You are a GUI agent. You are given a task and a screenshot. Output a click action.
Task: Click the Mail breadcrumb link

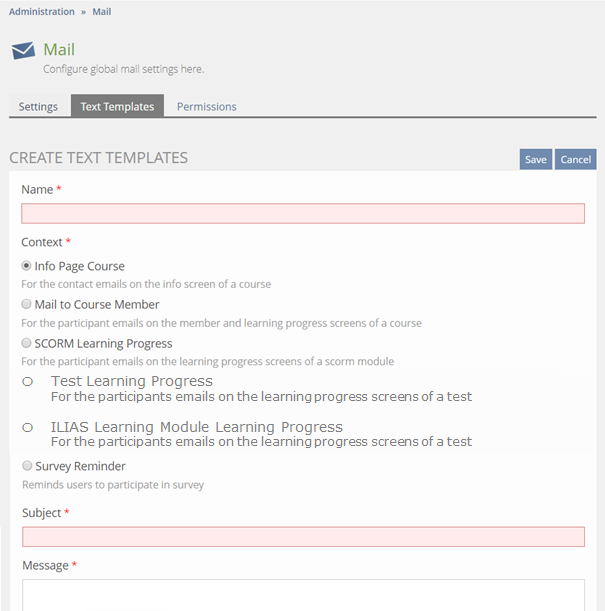[101, 12]
